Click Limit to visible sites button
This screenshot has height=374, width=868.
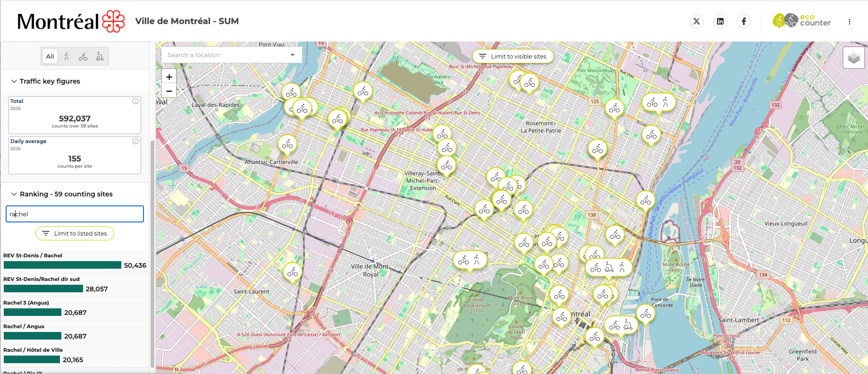(x=513, y=56)
